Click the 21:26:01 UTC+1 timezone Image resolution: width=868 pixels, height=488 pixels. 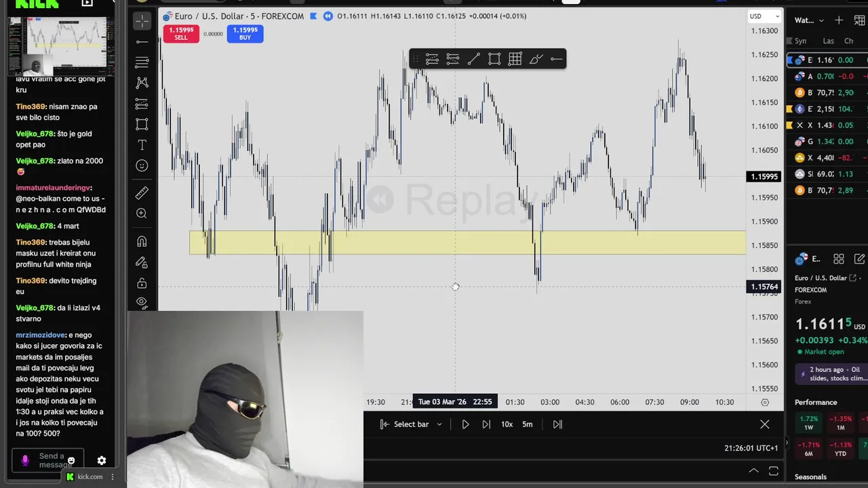(751, 448)
